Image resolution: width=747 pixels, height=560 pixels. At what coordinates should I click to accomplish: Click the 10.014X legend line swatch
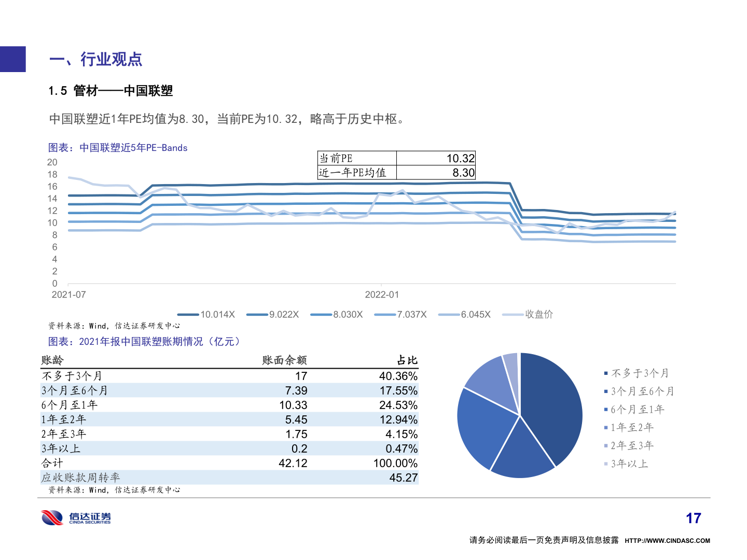(188, 314)
